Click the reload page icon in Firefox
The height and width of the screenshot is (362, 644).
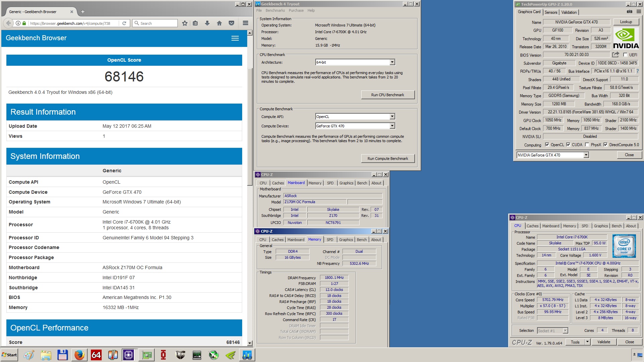(x=124, y=23)
